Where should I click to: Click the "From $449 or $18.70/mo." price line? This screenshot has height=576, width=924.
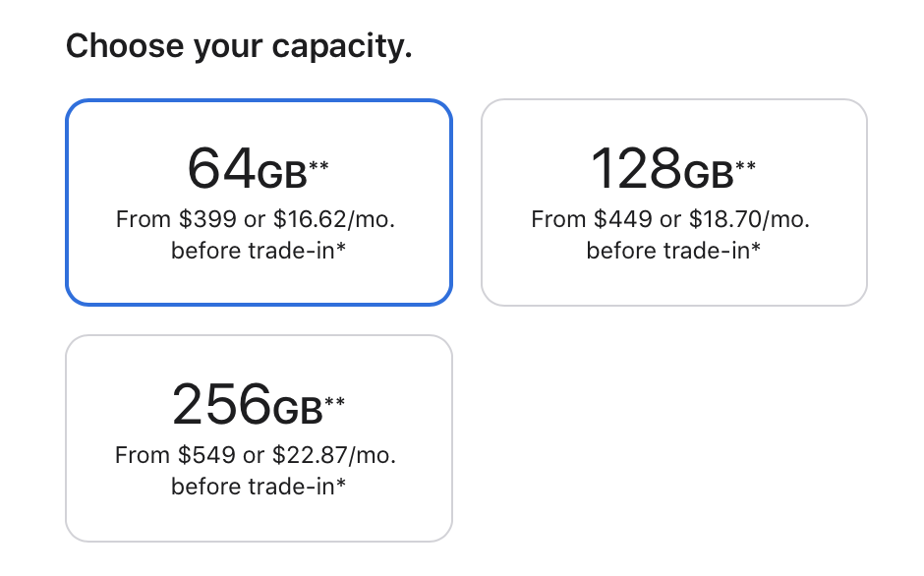coord(673,218)
